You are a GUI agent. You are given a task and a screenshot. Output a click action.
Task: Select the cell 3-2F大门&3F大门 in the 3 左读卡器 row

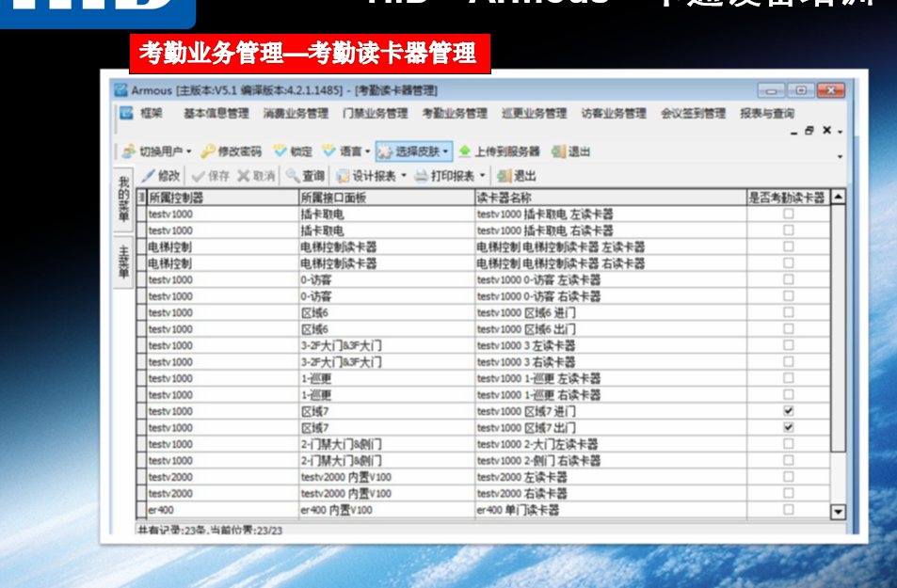387,345
